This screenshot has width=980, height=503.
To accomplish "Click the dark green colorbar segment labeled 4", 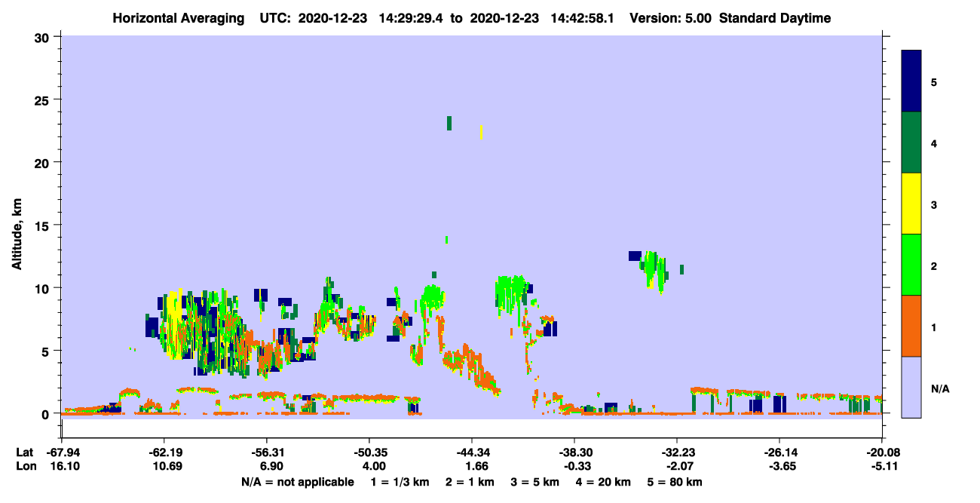I will [911, 143].
